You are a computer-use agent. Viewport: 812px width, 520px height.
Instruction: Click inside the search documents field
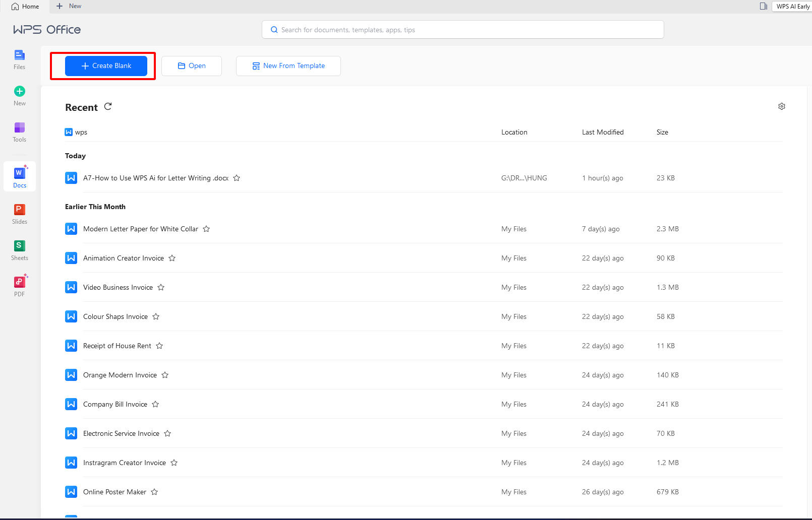462,29
